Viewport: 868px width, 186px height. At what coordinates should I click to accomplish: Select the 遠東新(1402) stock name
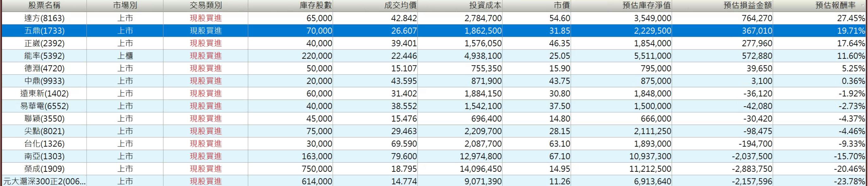tap(44, 94)
